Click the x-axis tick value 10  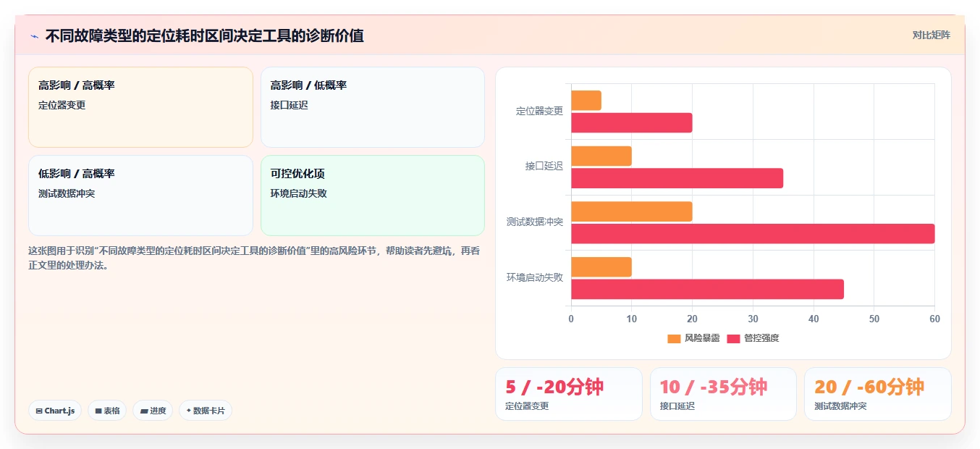632,319
